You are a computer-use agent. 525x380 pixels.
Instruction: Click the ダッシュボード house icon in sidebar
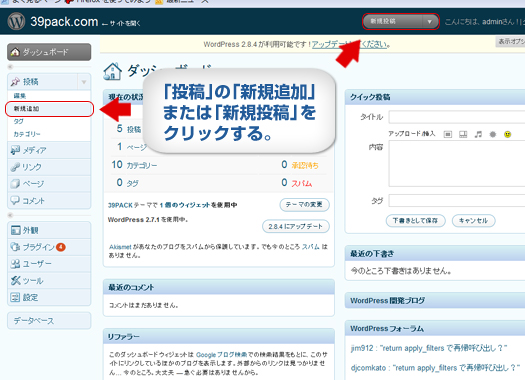15,52
